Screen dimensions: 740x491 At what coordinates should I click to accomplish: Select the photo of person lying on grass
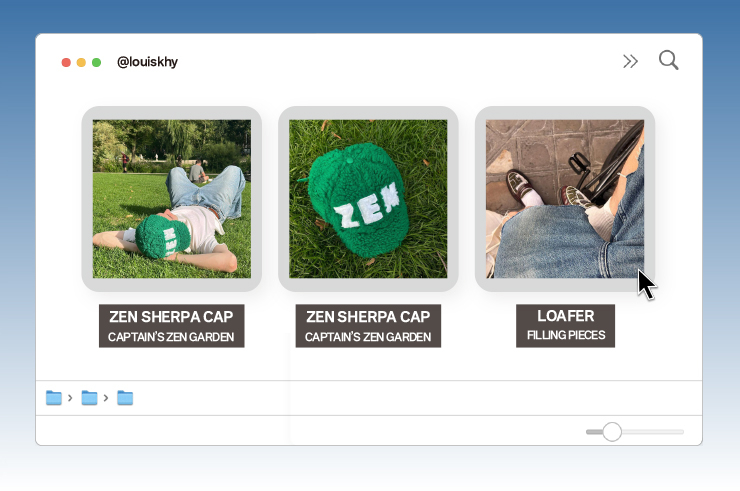171,199
